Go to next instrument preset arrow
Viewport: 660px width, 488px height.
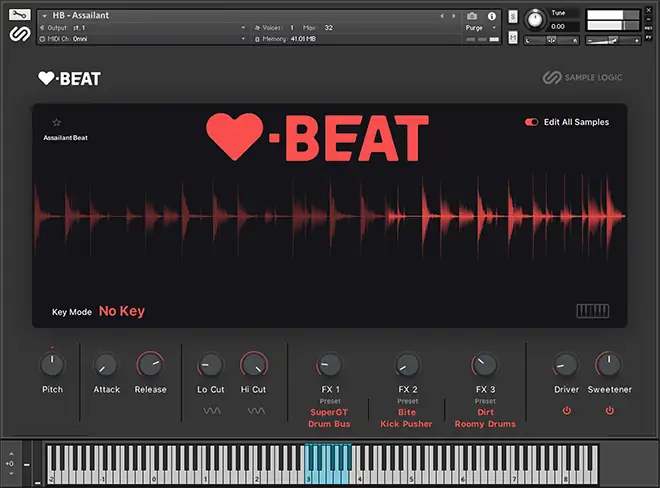tap(453, 16)
